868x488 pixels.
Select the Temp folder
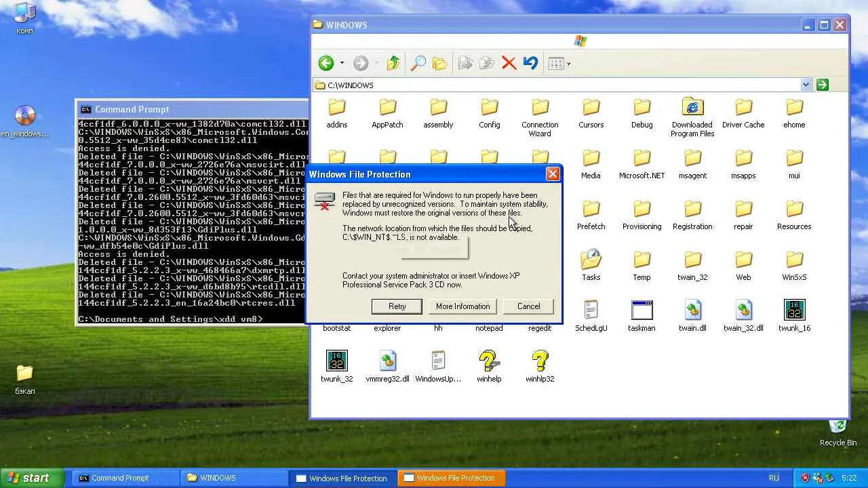pyautogui.click(x=642, y=266)
